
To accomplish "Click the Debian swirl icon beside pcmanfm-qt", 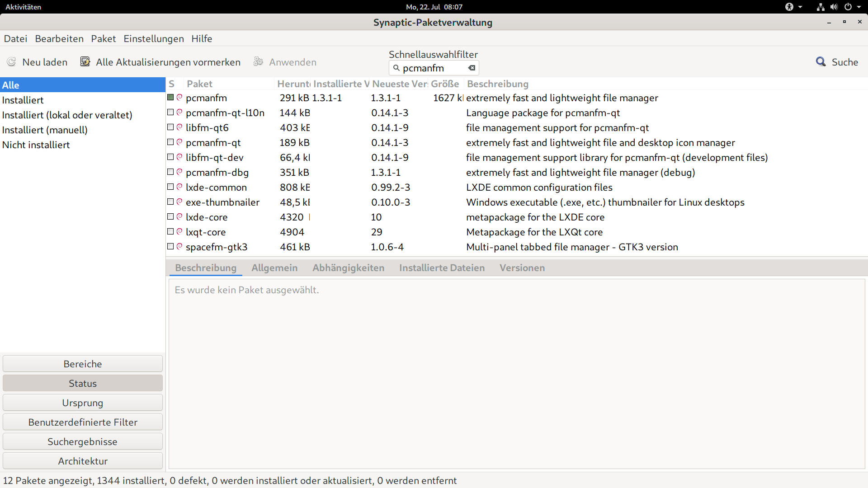I will tap(179, 142).
